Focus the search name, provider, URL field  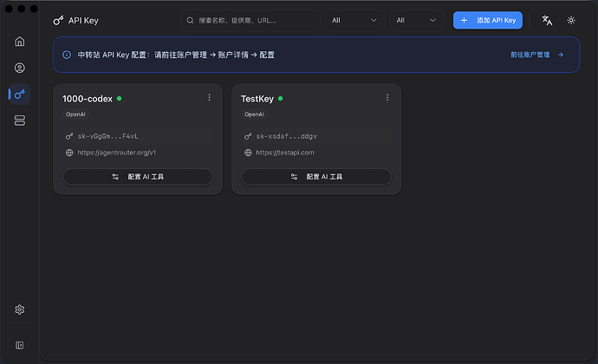250,20
